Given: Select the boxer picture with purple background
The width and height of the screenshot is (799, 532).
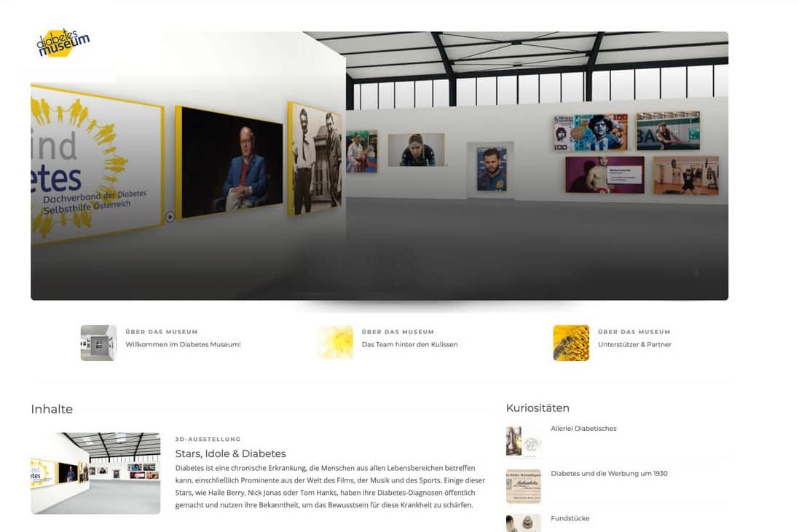Looking at the screenshot, I should [605, 175].
